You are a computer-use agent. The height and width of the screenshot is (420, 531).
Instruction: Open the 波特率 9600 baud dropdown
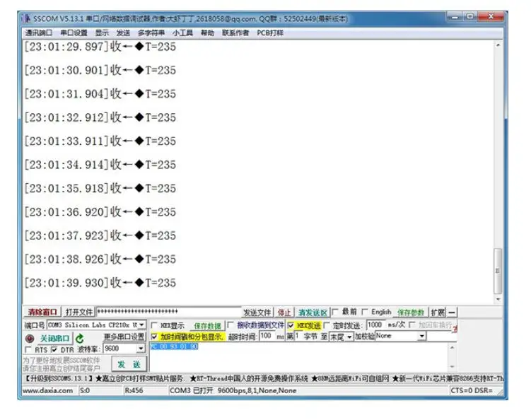pyautogui.click(x=141, y=349)
